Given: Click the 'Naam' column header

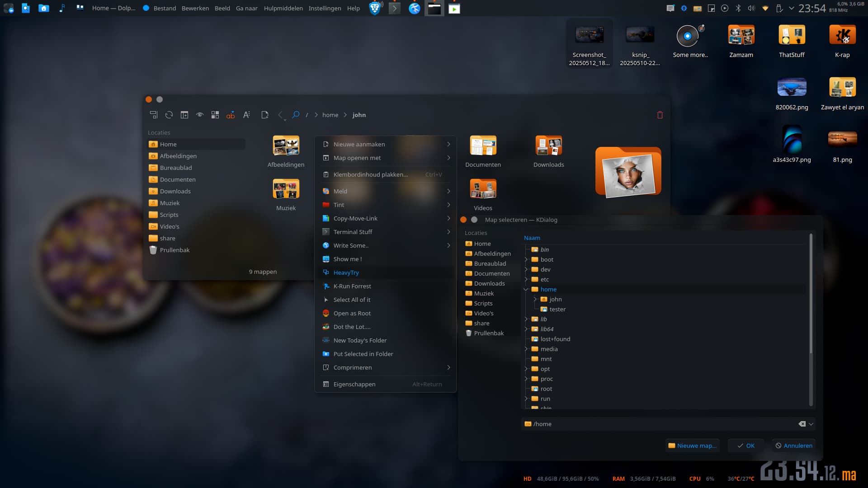Looking at the screenshot, I should 532,238.
